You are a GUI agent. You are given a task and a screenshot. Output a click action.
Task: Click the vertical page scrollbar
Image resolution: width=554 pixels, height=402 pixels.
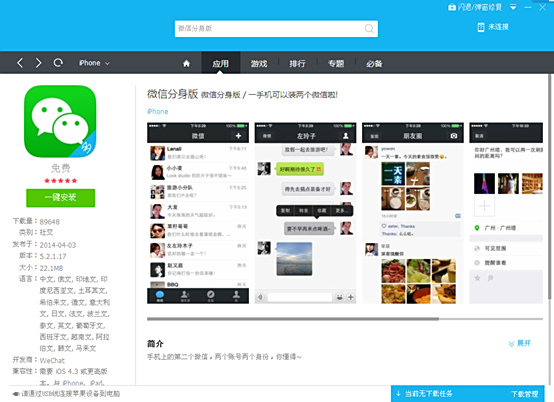(549, 187)
